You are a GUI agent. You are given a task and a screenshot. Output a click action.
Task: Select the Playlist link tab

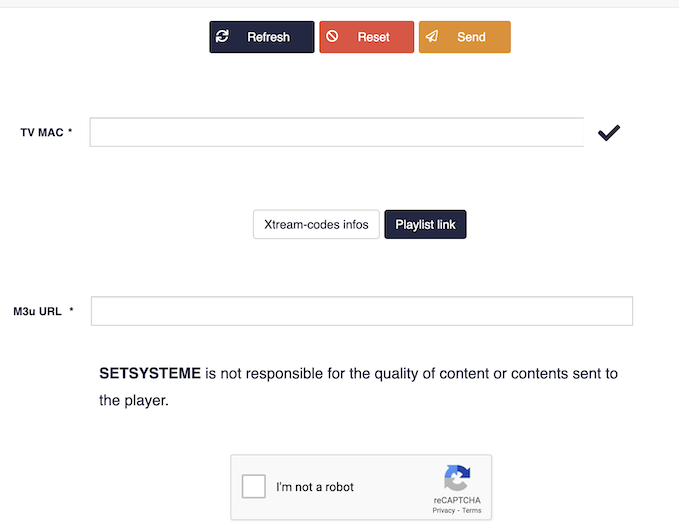point(425,225)
